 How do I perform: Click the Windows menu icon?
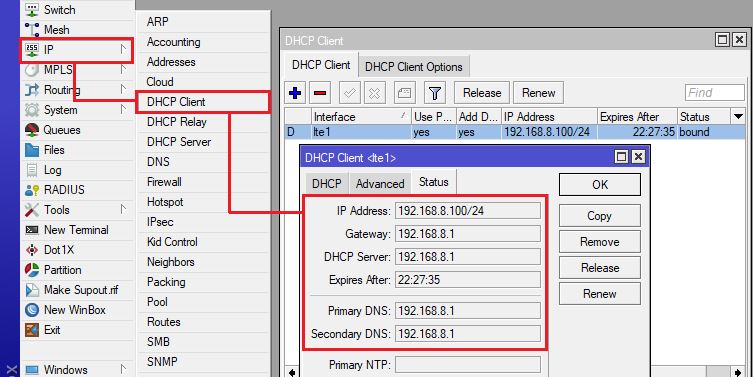[32, 370]
